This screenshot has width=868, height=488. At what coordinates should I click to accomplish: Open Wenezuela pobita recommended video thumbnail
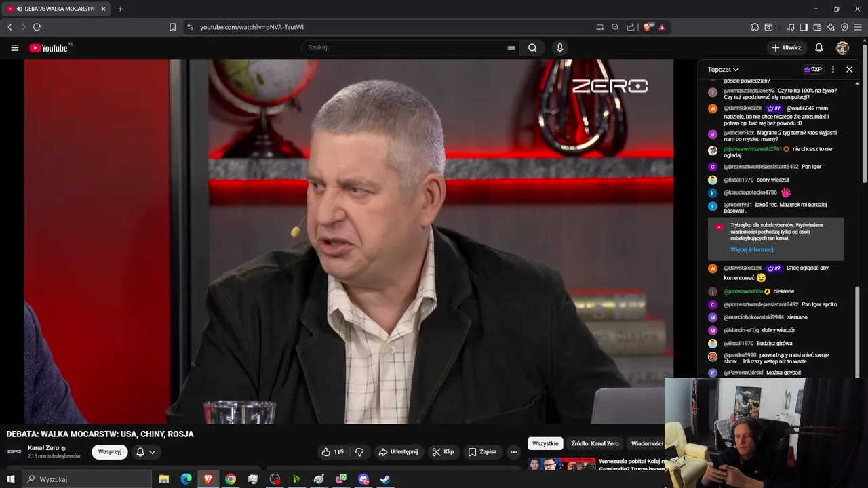coord(561,465)
